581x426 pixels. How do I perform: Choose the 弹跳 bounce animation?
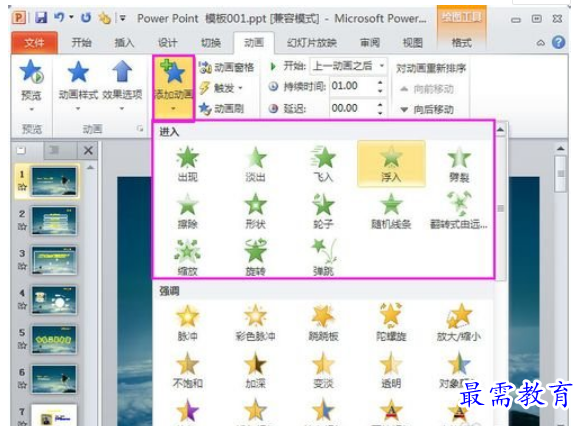pyautogui.click(x=323, y=257)
